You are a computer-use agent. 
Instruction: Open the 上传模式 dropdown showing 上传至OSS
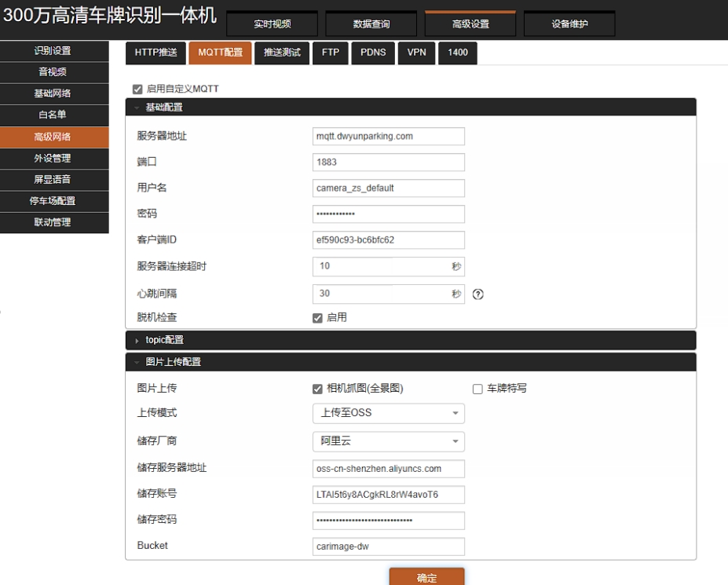point(388,412)
